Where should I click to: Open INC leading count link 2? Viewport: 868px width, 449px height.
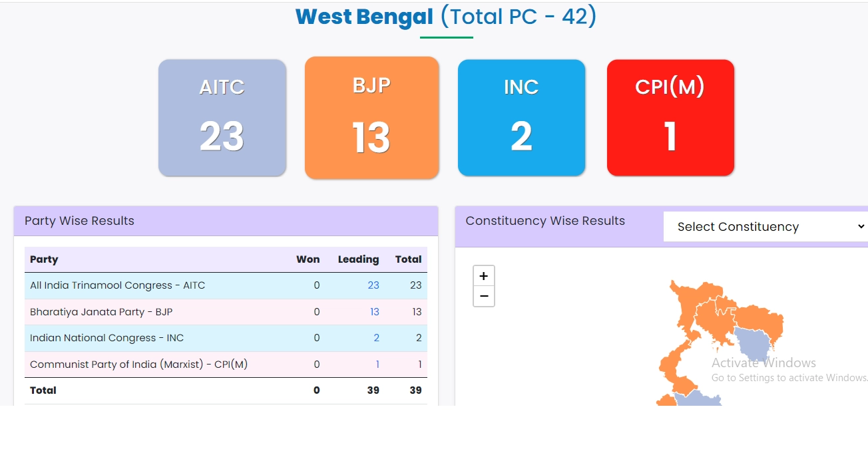[376, 338]
